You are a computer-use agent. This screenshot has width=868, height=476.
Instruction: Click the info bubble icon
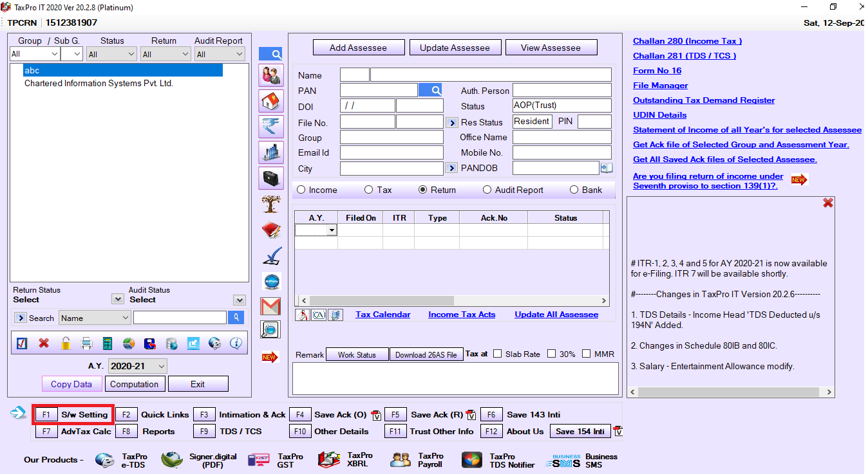(236, 343)
